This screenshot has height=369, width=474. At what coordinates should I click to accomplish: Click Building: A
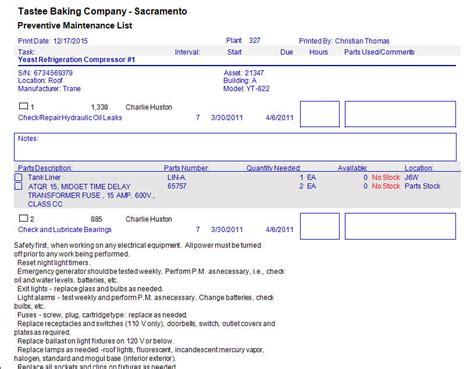pos(240,81)
